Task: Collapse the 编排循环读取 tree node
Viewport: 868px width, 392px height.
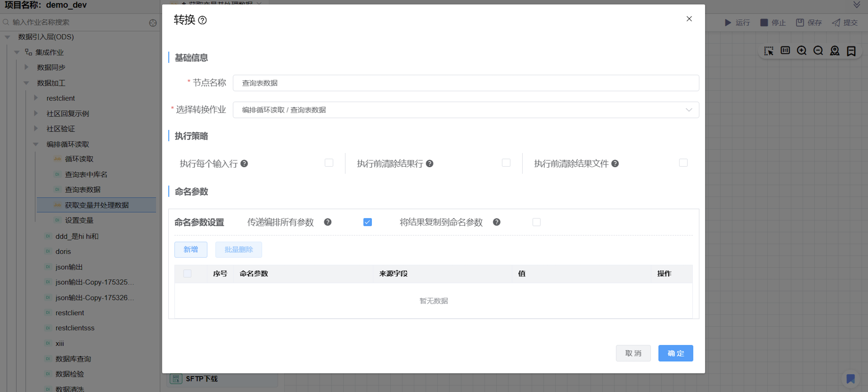Action: click(36, 144)
